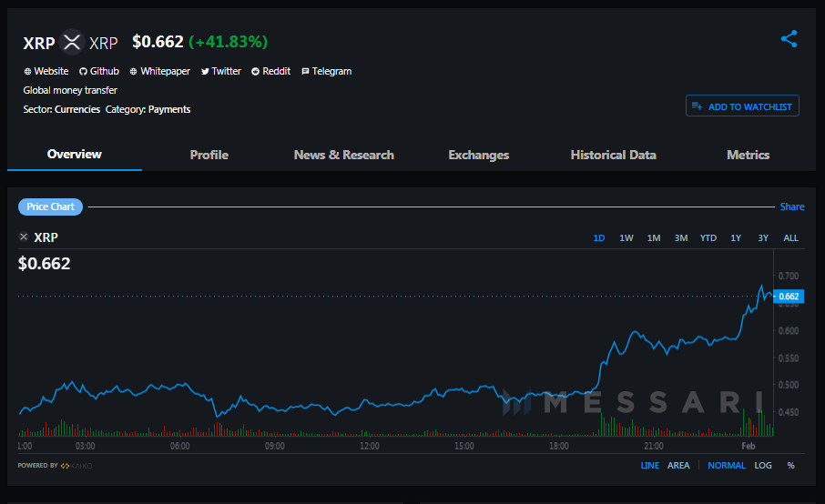This screenshot has height=504, width=825.
Task: Select the 1Y time range
Action: coord(736,238)
